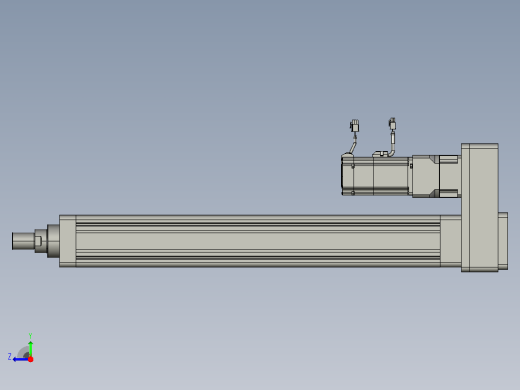Click the red X axis dot of the triad
The height and width of the screenshot is (390, 520).
click(31, 359)
